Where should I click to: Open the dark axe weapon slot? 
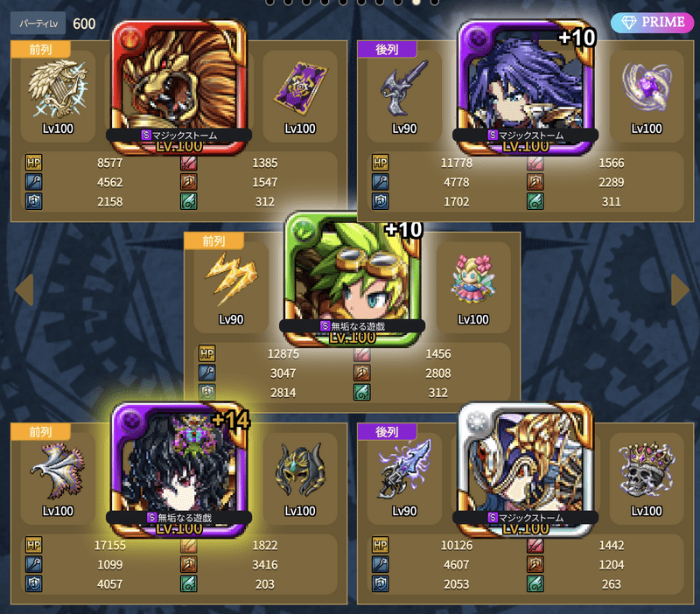(404, 96)
